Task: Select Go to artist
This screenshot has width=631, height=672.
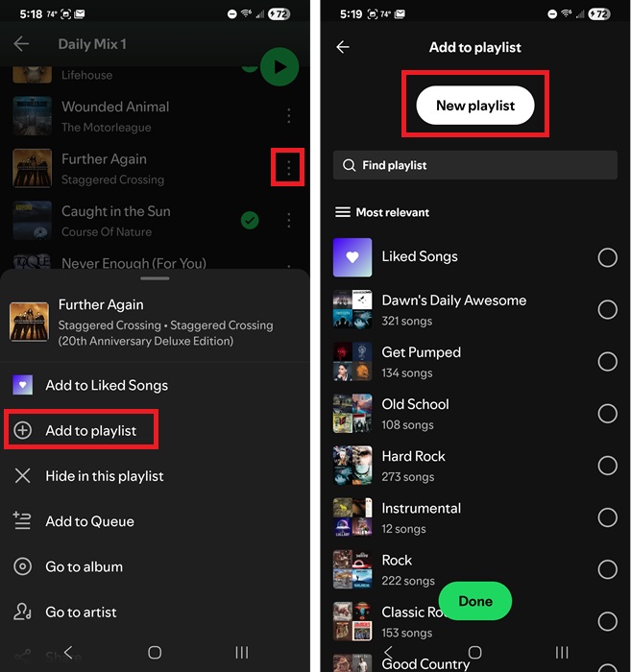Action: coord(155,612)
